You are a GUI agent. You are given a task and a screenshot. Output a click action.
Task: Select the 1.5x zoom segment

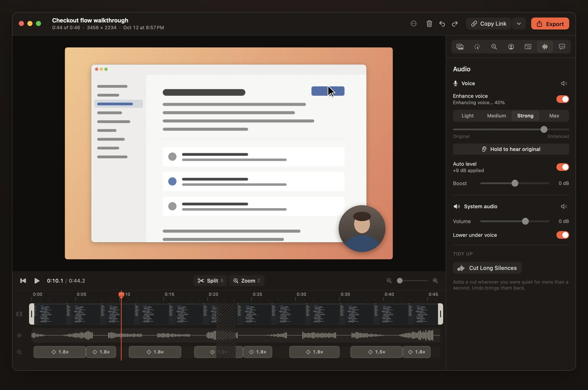point(376,352)
